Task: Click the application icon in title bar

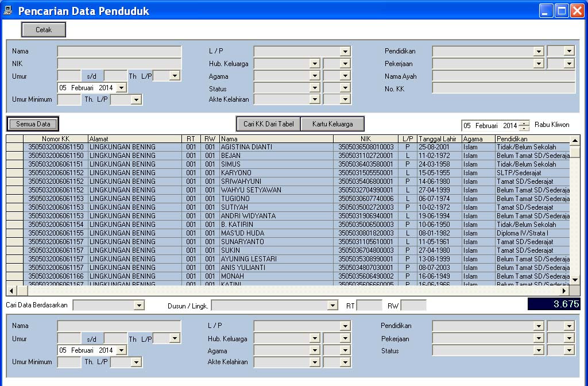Action: 8,10
